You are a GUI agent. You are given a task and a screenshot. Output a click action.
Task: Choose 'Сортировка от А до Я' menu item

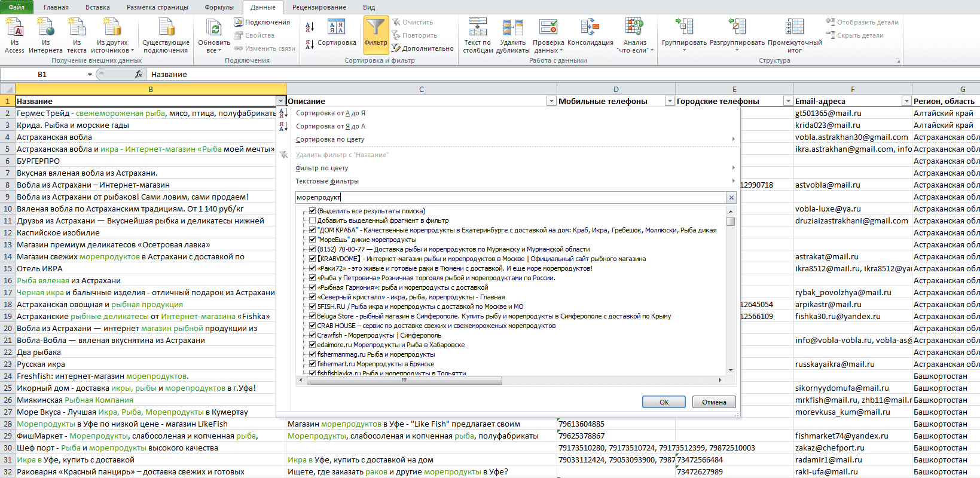[x=331, y=113]
